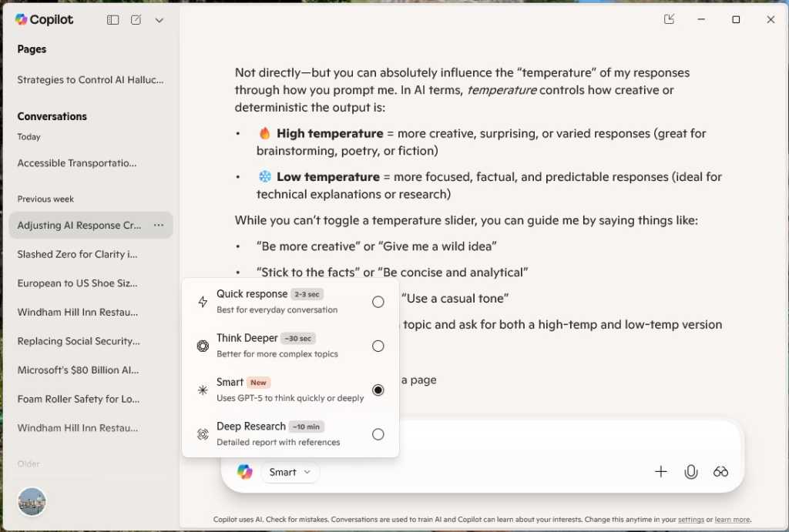Follow the learn more link
Image resolution: width=789 pixels, height=532 pixels.
point(732,520)
